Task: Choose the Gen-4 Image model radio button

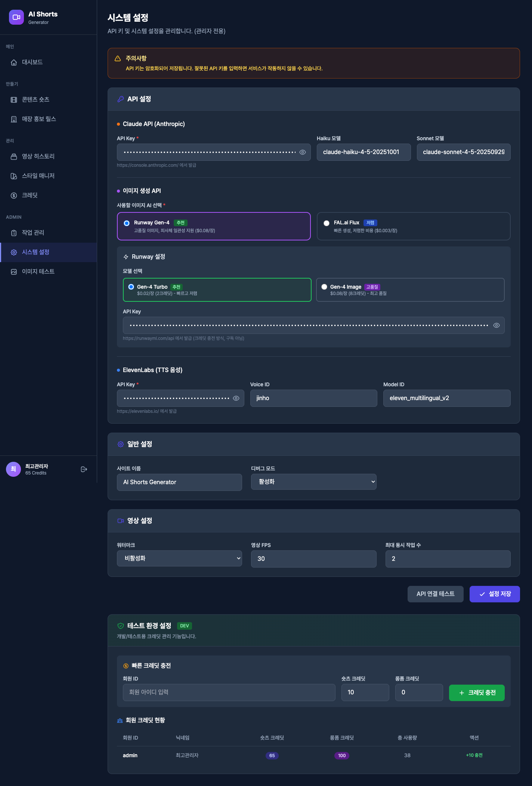Action: [324, 287]
